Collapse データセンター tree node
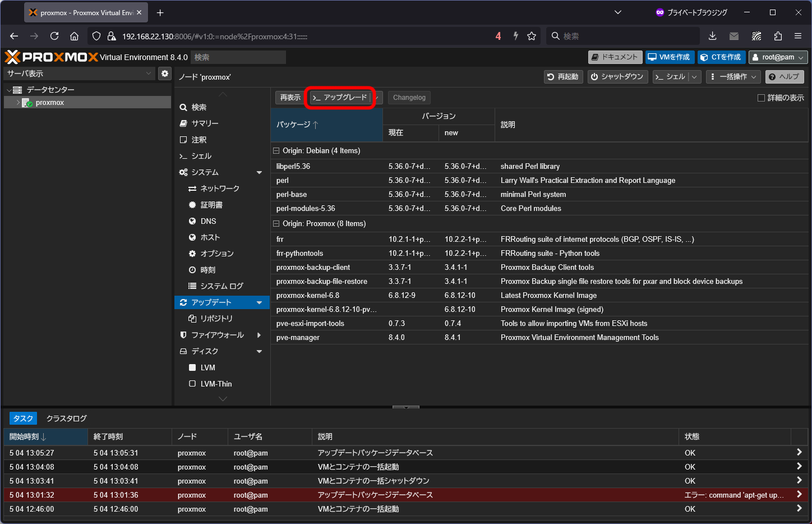The height and width of the screenshot is (524, 812). (9, 90)
